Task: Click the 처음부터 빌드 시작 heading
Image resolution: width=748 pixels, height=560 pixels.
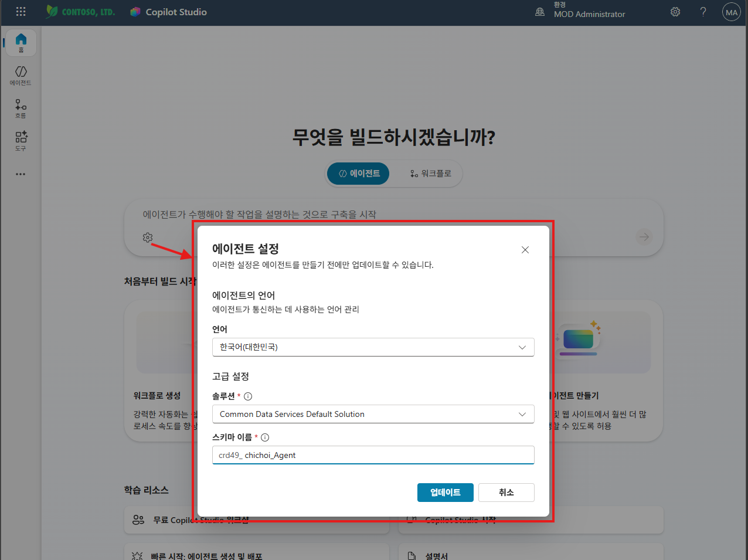Action: [x=160, y=281]
